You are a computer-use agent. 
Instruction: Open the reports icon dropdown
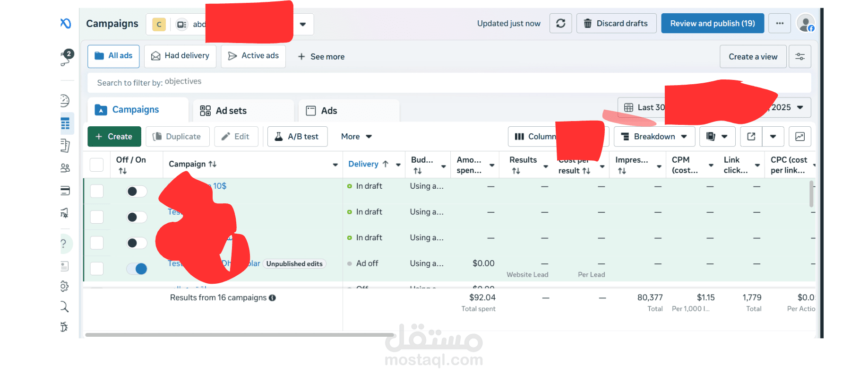click(x=717, y=136)
